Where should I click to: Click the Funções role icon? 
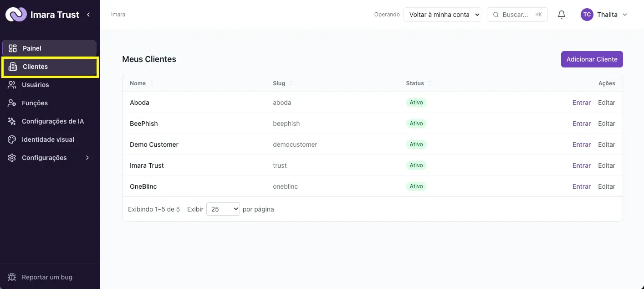[12, 103]
